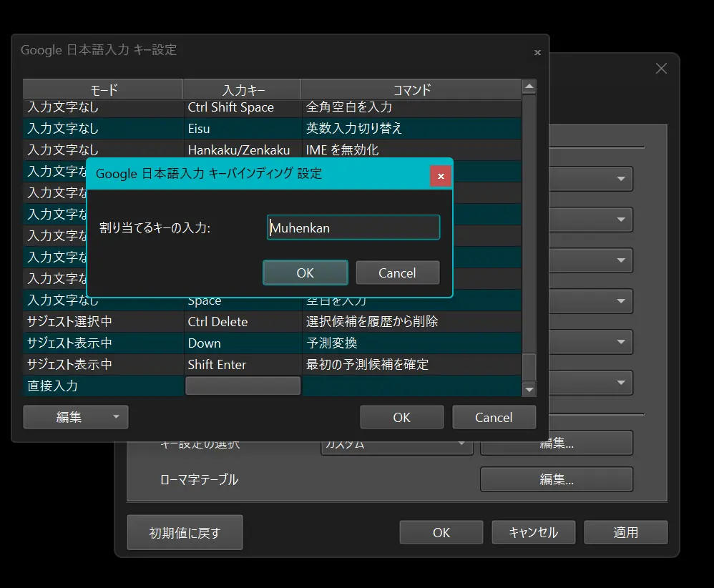Click OK in the properties window
The image size is (714, 588).
(441, 532)
